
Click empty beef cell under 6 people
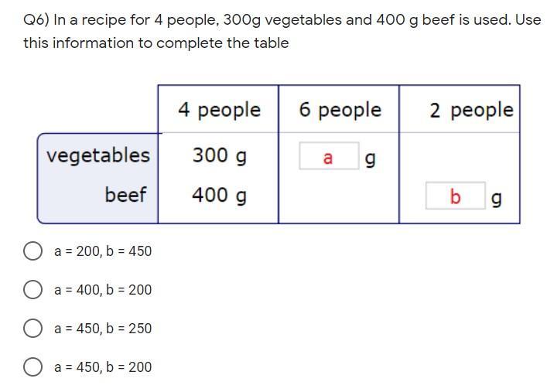point(339,197)
